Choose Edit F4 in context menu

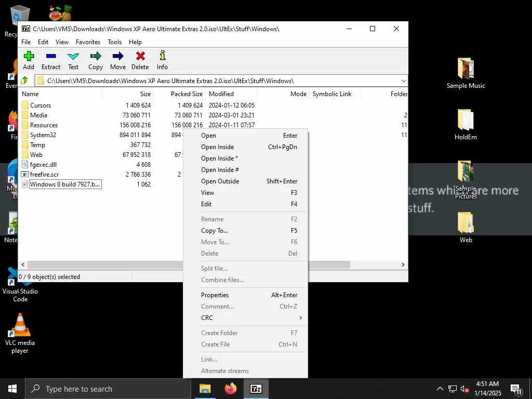coord(245,204)
